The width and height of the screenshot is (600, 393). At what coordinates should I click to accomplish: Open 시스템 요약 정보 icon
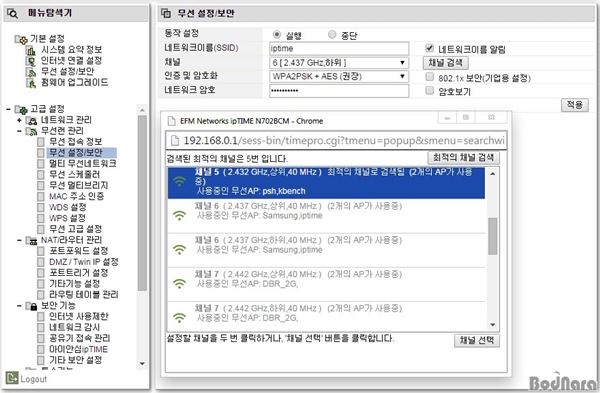coord(31,50)
